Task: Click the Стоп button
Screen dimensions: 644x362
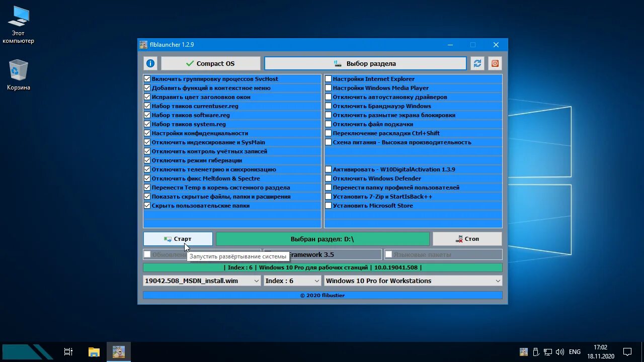Action: coord(467,239)
